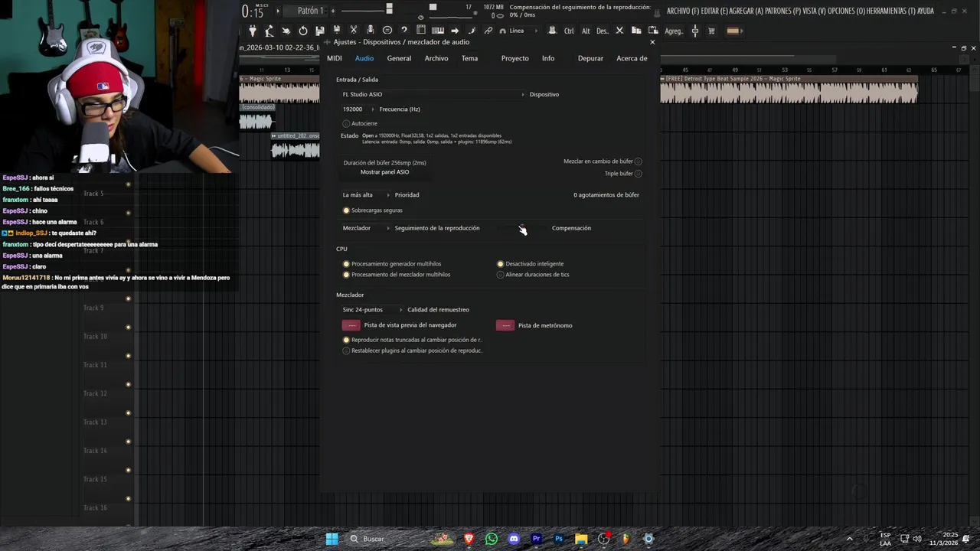This screenshot has height=551, width=980.
Task: Click the speech-bubble icon in the toolbar
Action: point(387,31)
